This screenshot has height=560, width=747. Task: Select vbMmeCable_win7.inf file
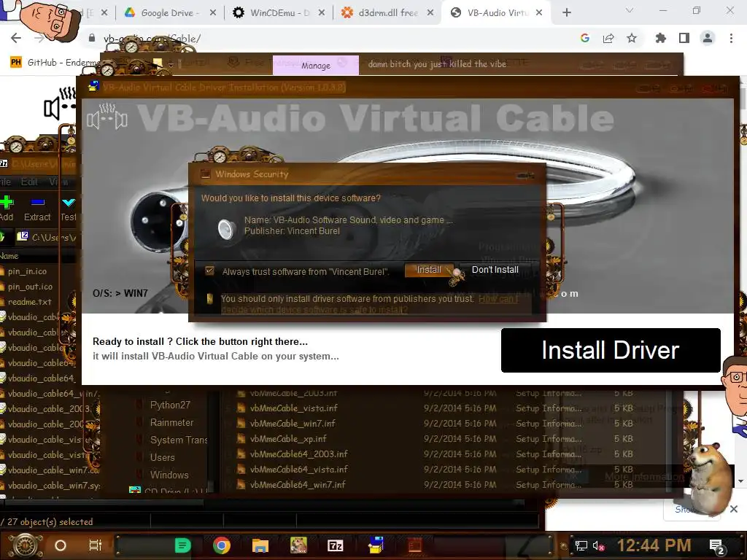(x=293, y=424)
